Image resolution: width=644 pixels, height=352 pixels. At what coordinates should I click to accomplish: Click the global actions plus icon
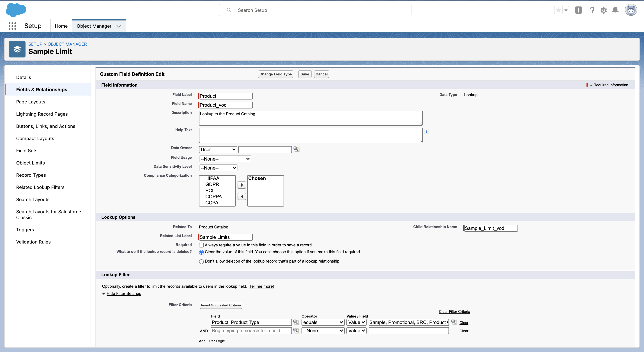point(578,10)
